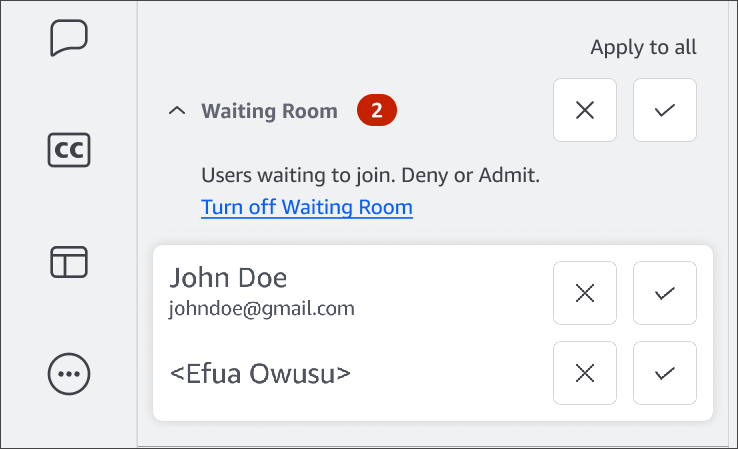
Task: Open the layout view icon
Action: 69,262
